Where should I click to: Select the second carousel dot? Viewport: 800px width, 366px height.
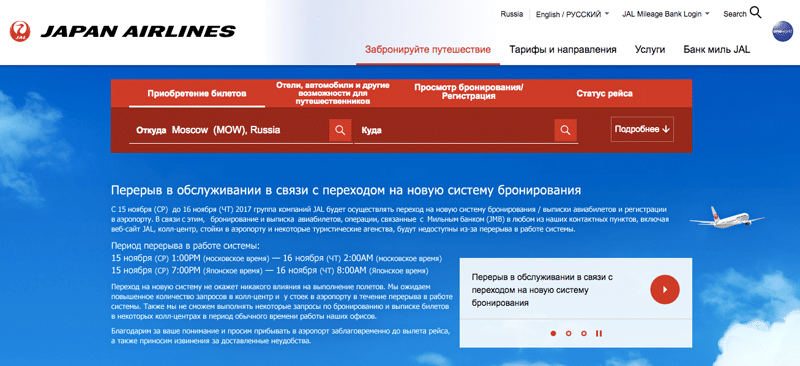[569, 333]
